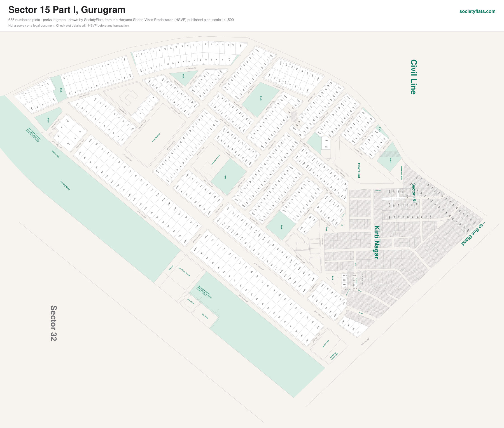The height and width of the screenshot is (428, 504).
Task: Click the 'Shopping Centre' plot label
Action: [156, 138]
